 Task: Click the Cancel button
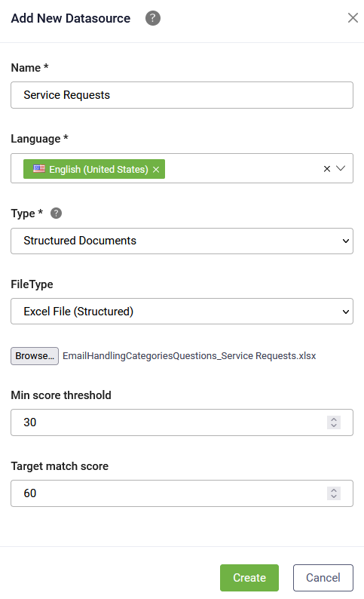coord(323,578)
